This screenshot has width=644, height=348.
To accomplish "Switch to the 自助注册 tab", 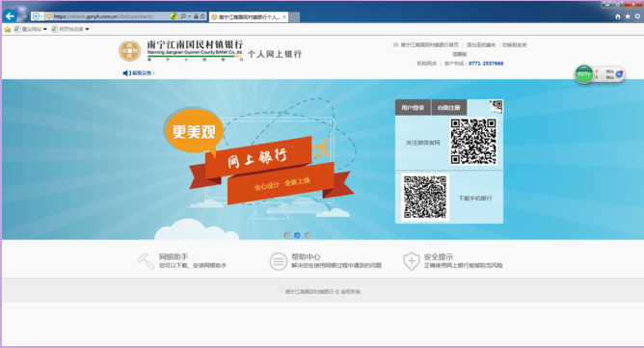I will (x=449, y=108).
